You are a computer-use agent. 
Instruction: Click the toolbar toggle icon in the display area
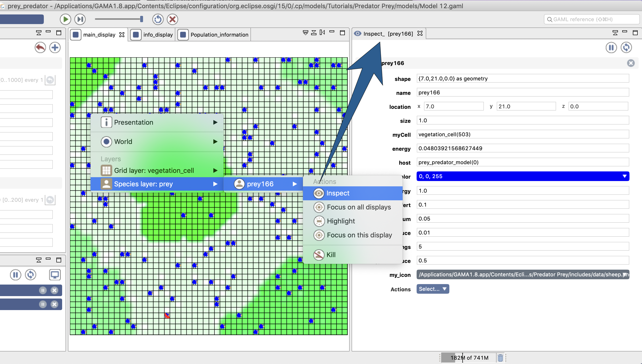pos(314,32)
